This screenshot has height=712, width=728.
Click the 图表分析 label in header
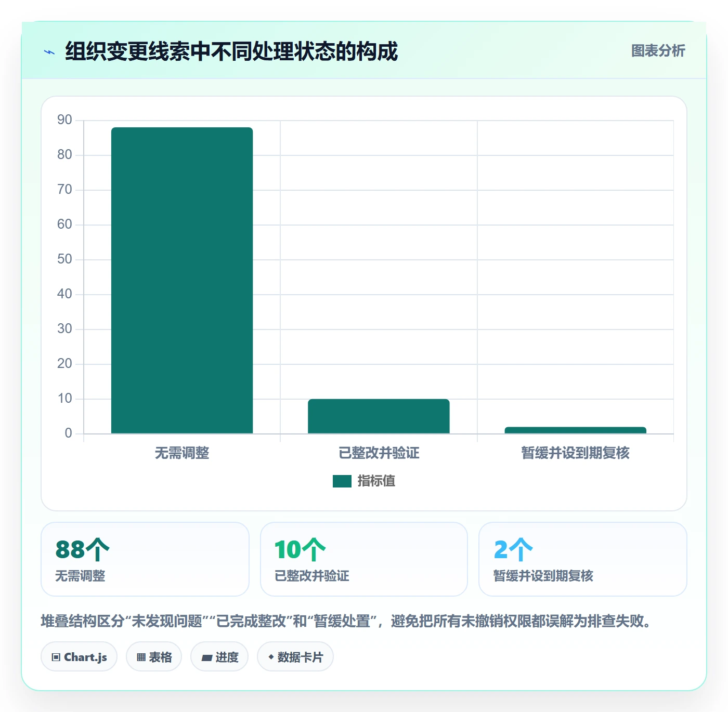tap(658, 51)
